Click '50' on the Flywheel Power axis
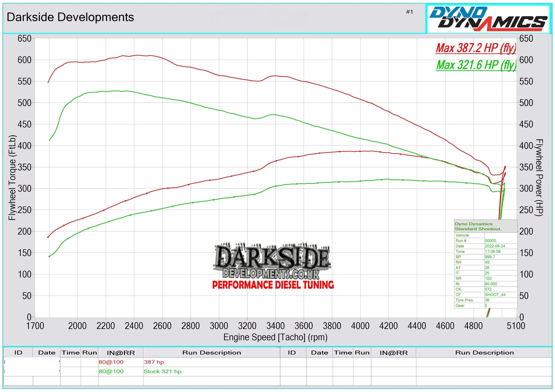 pos(524,296)
